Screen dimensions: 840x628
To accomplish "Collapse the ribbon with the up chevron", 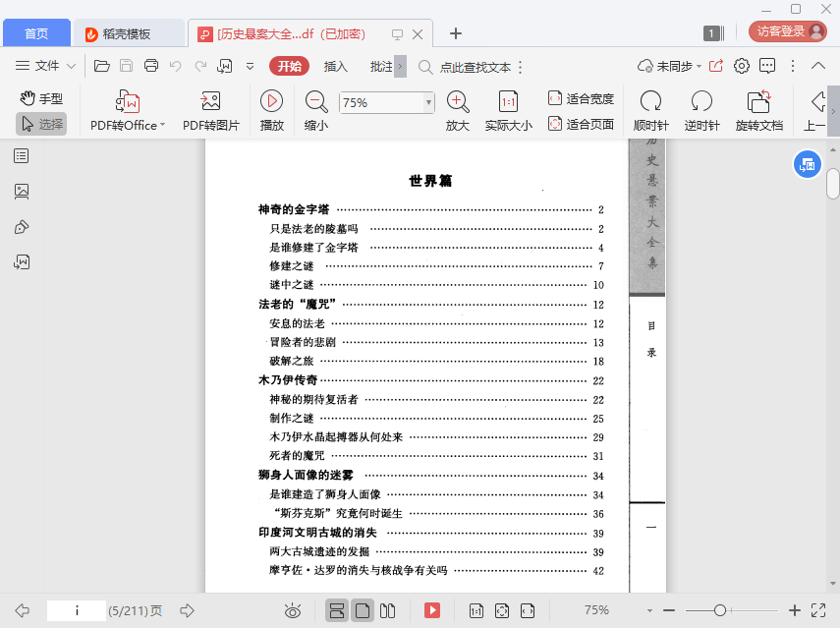I will [x=818, y=66].
